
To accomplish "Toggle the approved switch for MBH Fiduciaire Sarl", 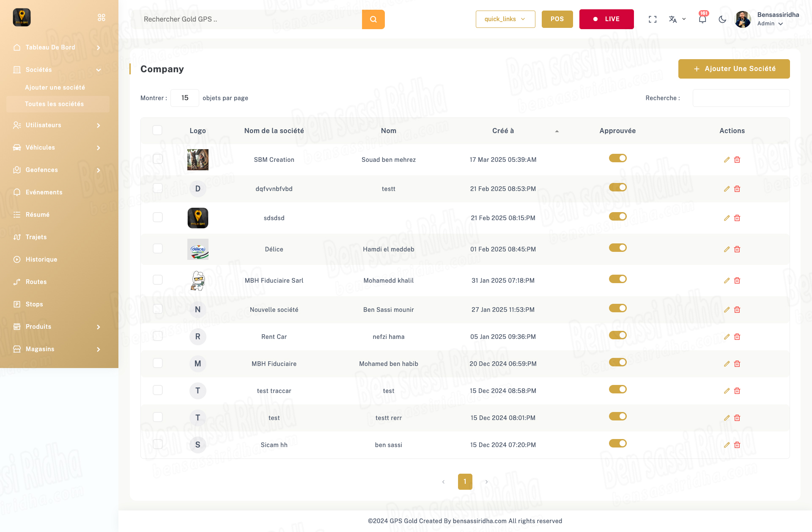I will 617,279.
